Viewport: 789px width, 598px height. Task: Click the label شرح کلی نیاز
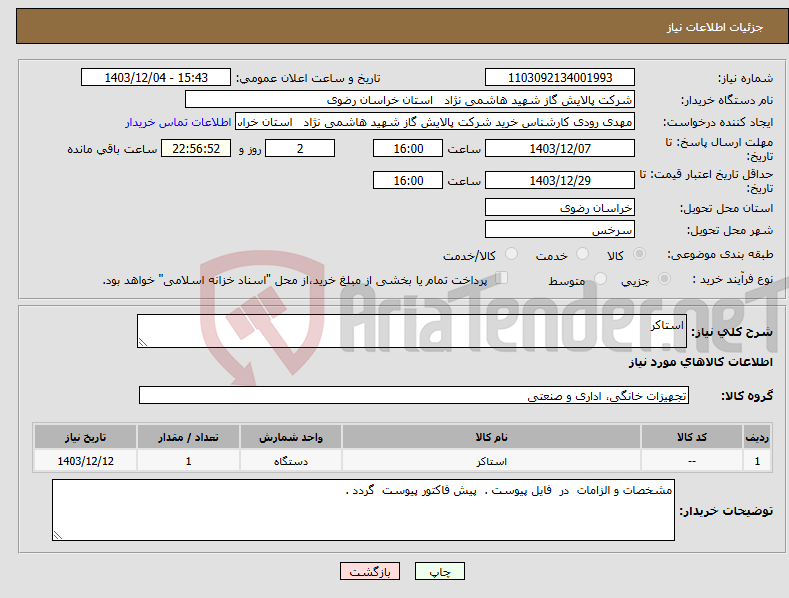(x=732, y=332)
